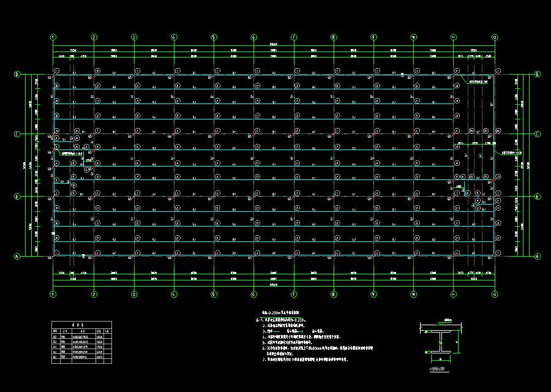Click top axis bubble 12
The image size is (551, 392).
tap(494, 37)
